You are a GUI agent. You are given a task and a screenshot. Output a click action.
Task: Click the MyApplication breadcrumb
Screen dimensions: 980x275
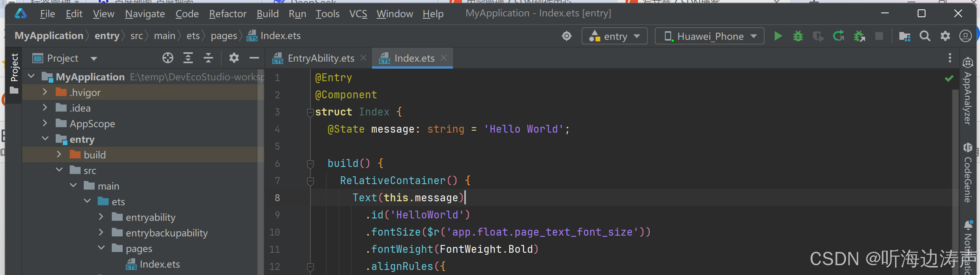(x=49, y=36)
